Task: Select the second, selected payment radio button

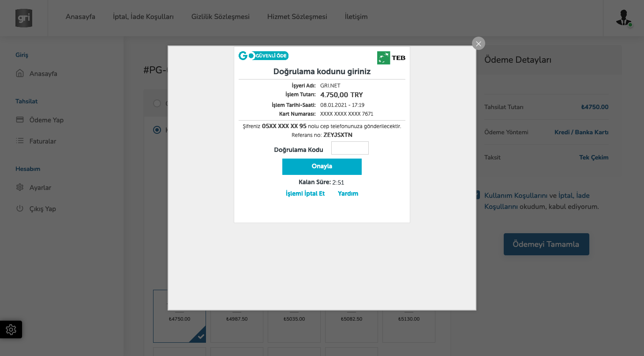Action: (157, 130)
